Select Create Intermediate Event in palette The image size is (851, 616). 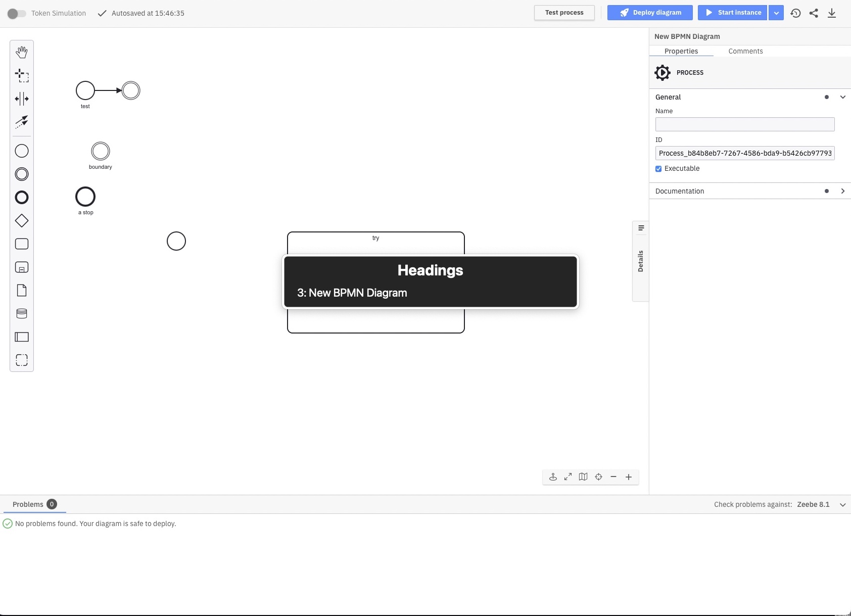point(22,174)
